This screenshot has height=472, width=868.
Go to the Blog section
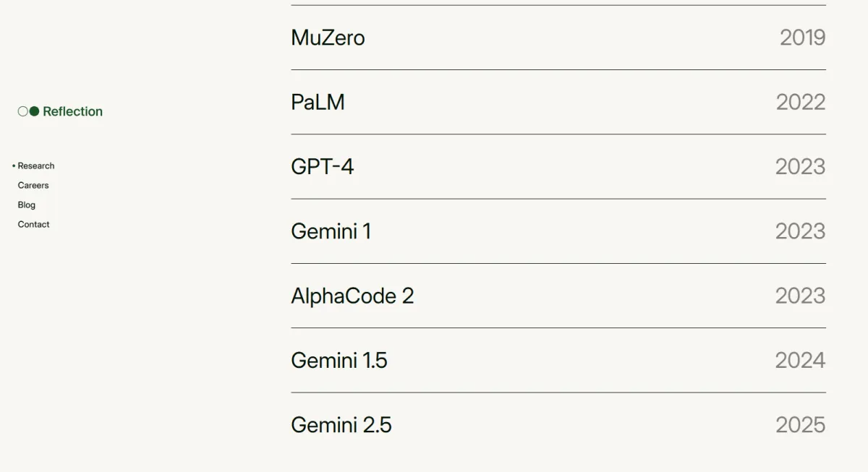pyautogui.click(x=27, y=205)
